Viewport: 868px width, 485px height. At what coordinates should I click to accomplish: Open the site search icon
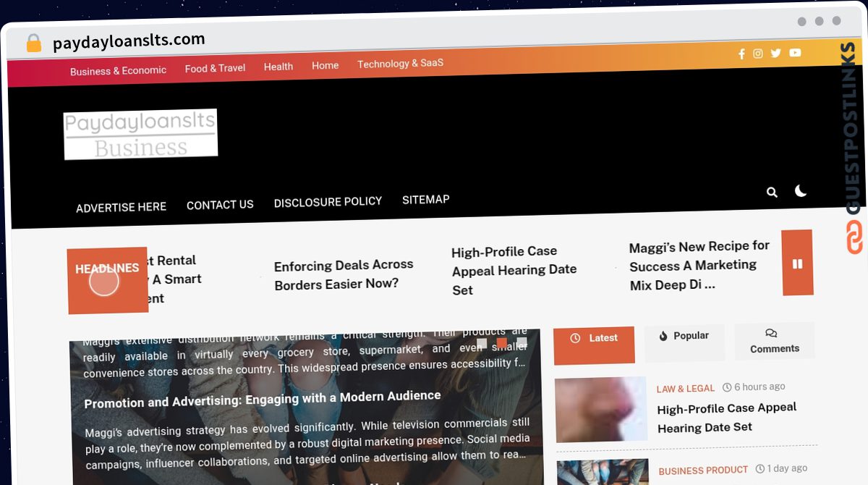[772, 192]
